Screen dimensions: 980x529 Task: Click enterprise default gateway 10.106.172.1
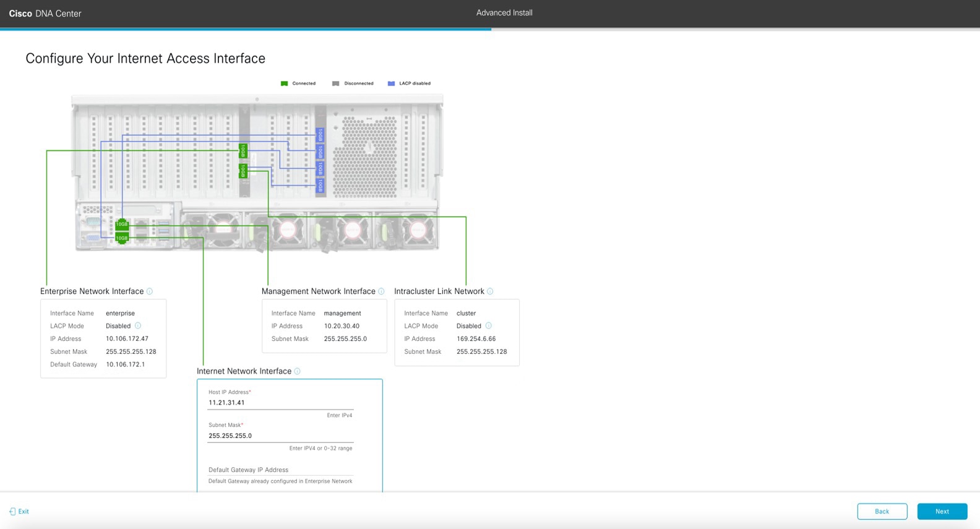(125, 364)
